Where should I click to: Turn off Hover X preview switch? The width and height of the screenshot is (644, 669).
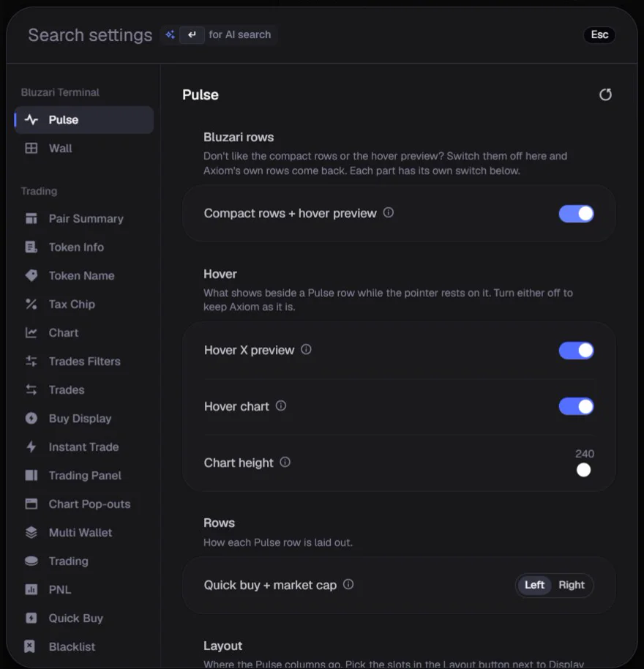(576, 351)
